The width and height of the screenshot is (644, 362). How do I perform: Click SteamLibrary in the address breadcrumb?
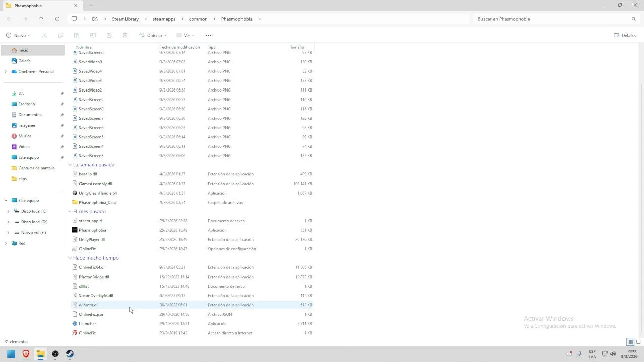(x=125, y=19)
